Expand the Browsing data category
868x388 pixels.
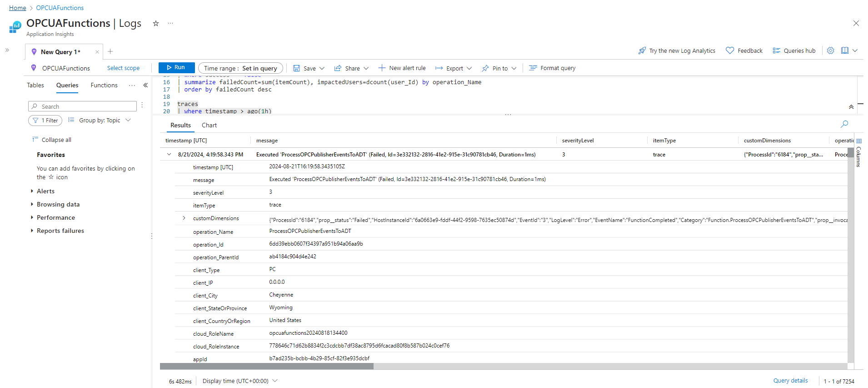[x=58, y=204]
